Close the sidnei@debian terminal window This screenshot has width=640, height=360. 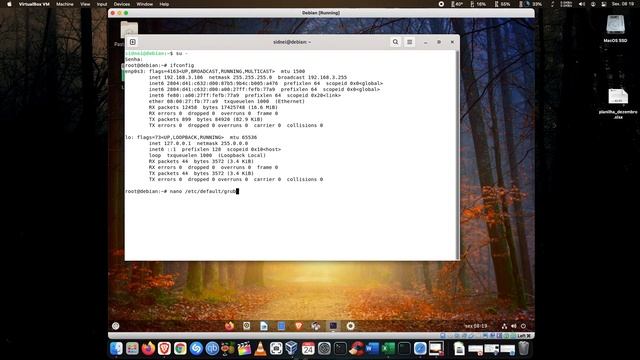tap(452, 42)
